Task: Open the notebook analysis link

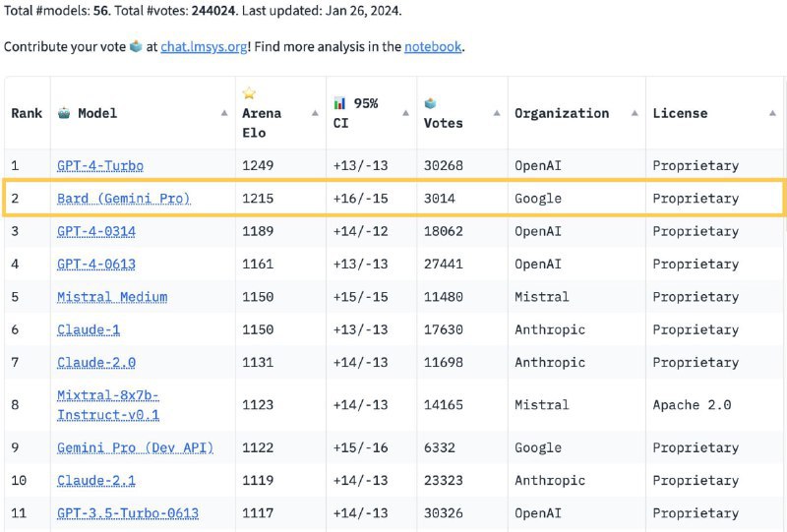Action: click(434, 46)
